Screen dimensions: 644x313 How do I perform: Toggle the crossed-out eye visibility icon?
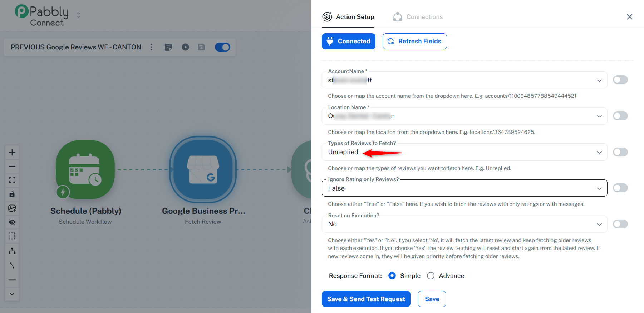coord(12,222)
